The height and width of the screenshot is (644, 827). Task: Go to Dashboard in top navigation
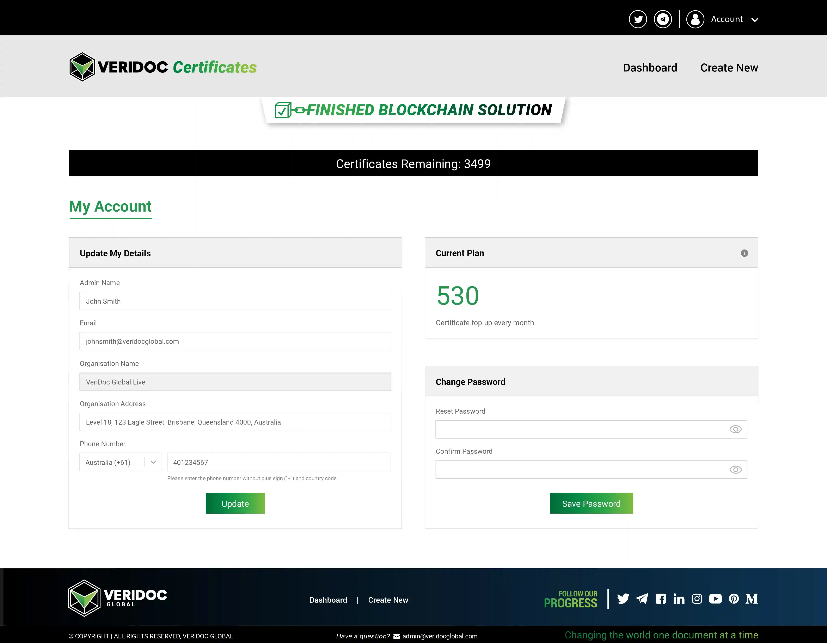[650, 68]
